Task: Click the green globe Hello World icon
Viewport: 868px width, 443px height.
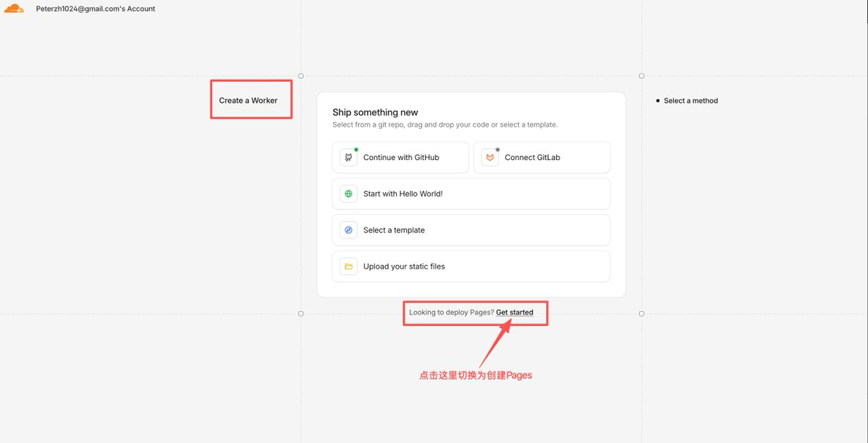Action: 349,194
